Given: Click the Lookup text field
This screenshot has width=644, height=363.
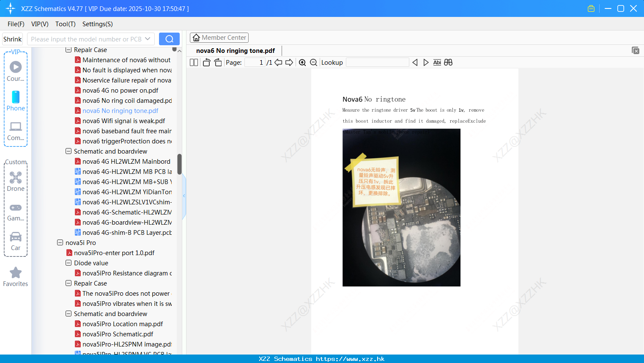Looking at the screenshot, I should click(377, 63).
